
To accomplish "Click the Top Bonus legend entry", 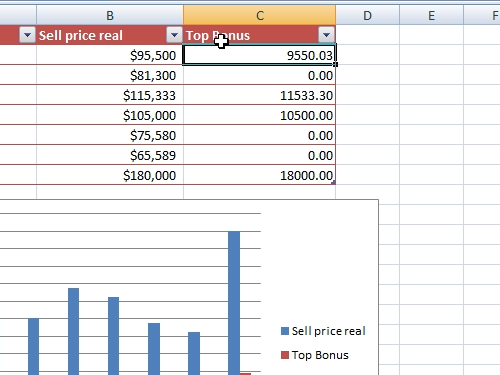I will pyautogui.click(x=315, y=355).
